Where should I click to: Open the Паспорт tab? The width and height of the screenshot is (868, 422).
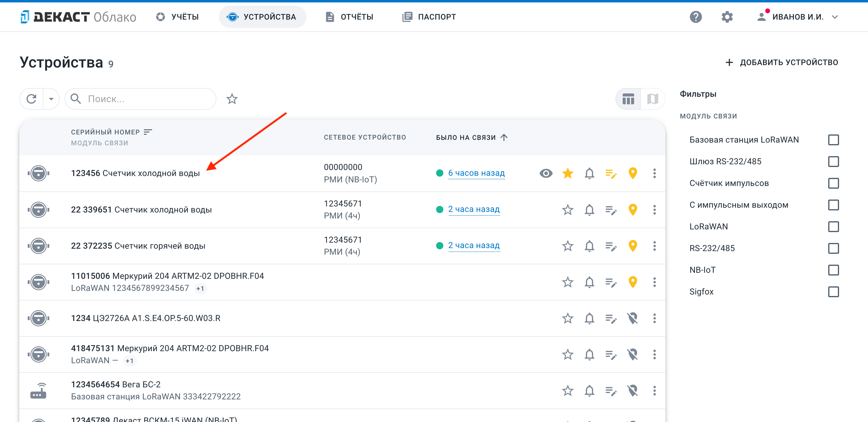[429, 17]
